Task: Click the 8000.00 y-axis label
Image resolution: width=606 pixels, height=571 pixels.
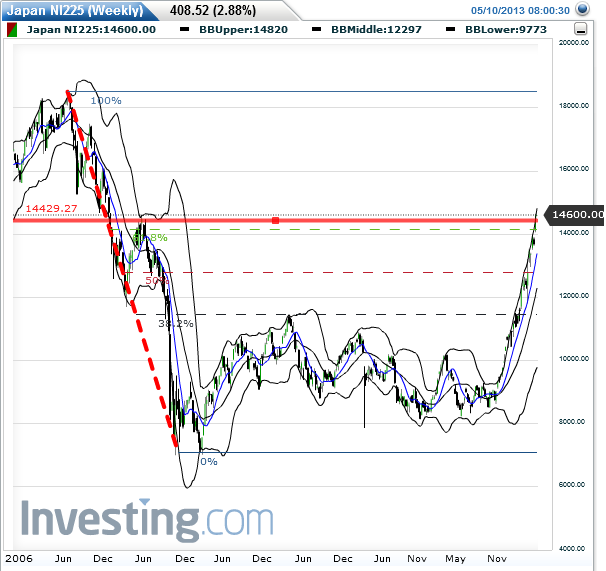Action: 574,421
